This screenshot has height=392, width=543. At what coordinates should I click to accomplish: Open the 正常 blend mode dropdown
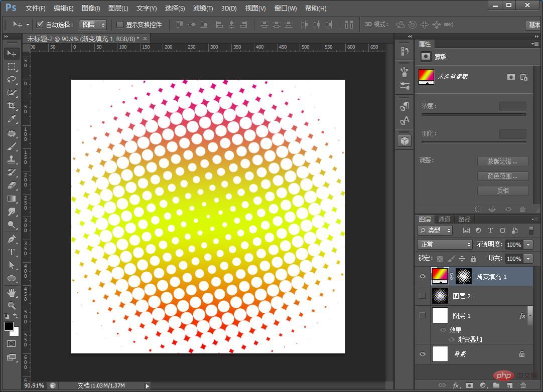pyautogui.click(x=445, y=244)
